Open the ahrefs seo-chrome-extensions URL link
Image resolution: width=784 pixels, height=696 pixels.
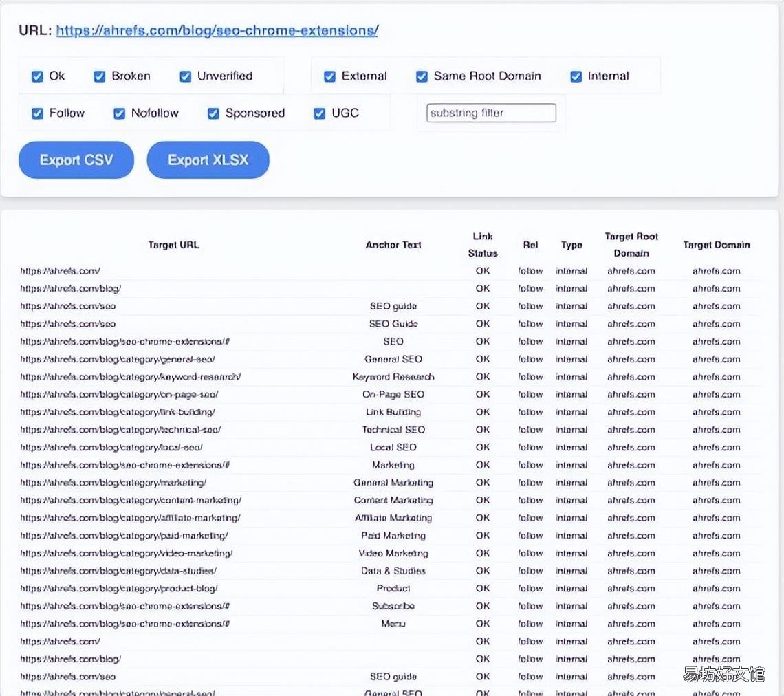tap(217, 30)
